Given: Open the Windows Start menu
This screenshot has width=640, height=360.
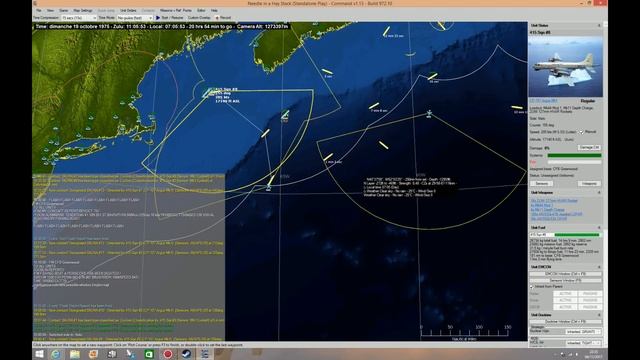Looking at the screenshot, I should click(x=39, y=354).
